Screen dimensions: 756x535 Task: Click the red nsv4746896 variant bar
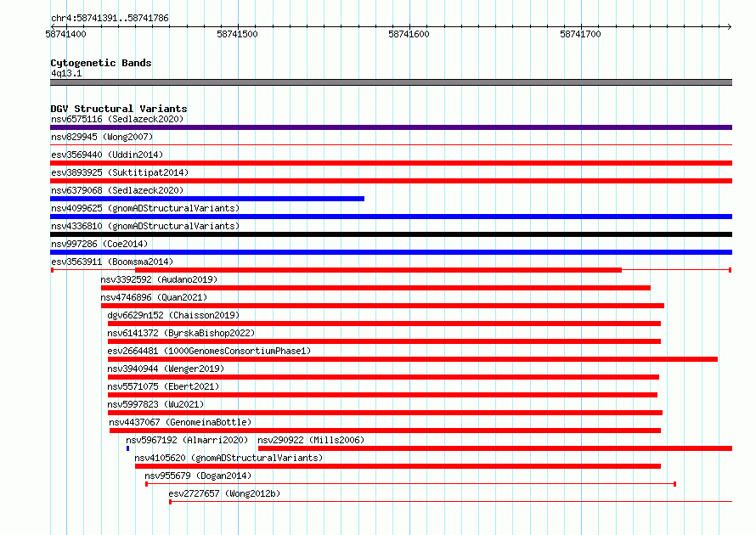coord(382,306)
